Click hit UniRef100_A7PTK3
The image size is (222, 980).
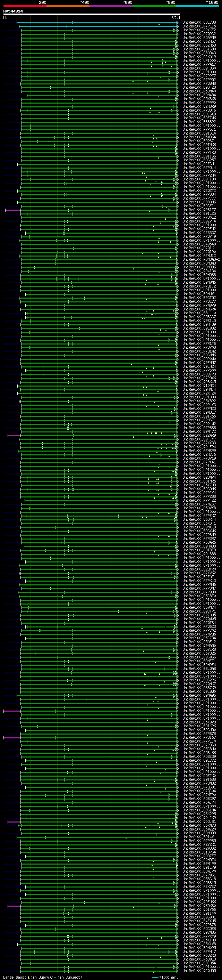[199, 153]
